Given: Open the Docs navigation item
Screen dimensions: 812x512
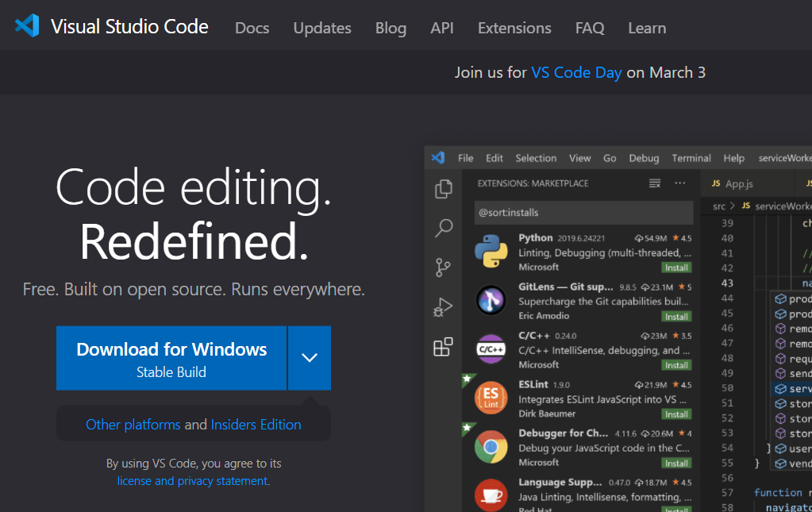Looking at the screenshot, I should coord(252,28).
